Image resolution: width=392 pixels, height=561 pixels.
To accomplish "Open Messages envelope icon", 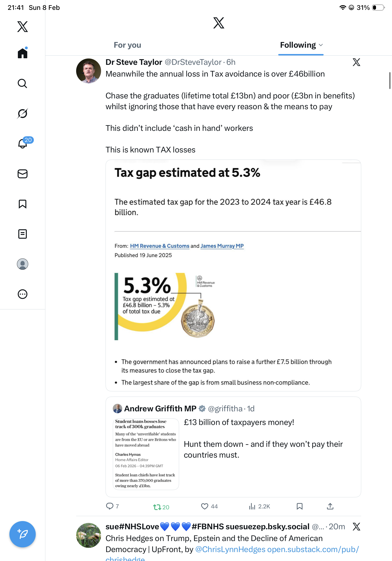I will click(x=23, y=174).
